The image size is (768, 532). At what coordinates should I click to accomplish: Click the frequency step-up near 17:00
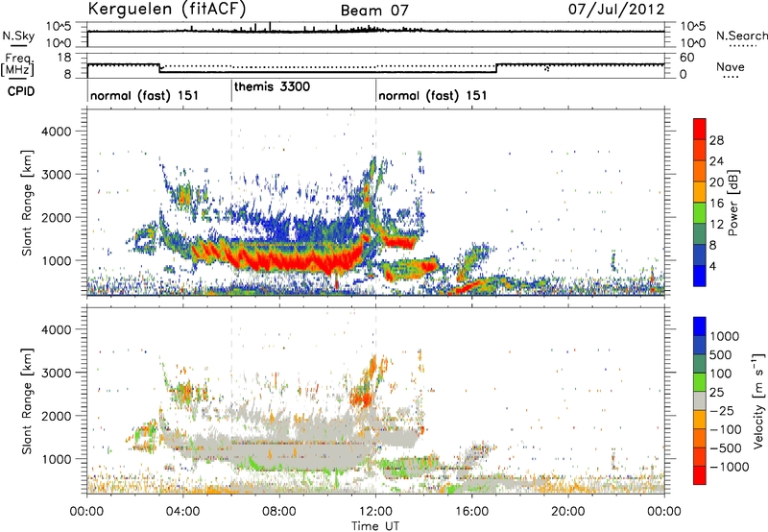tap(496, 68)
